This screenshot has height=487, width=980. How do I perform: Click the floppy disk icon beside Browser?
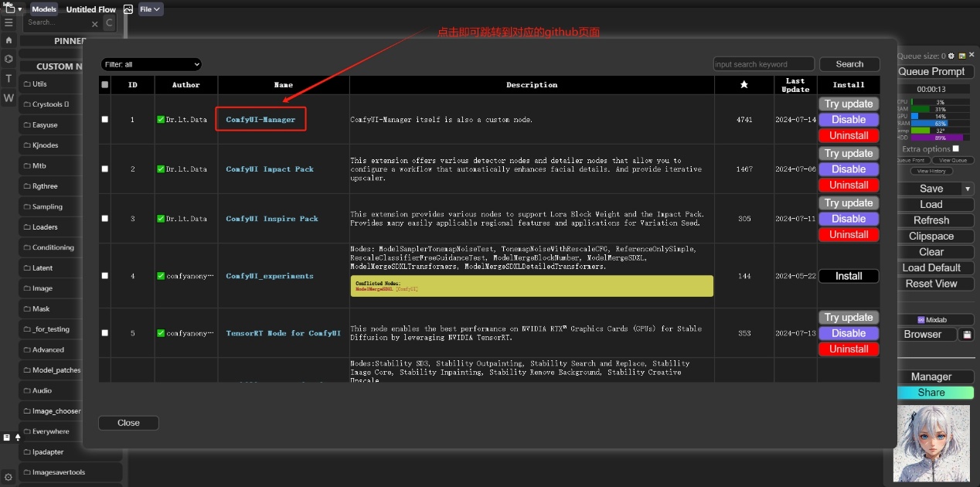pyautogui.click(x=966, y=335)
